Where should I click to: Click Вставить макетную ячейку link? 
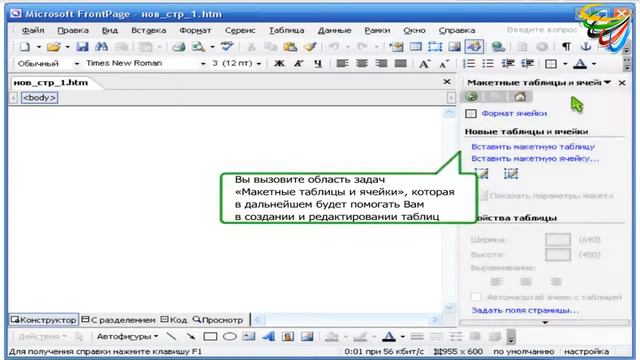click(x=536, y=158)
